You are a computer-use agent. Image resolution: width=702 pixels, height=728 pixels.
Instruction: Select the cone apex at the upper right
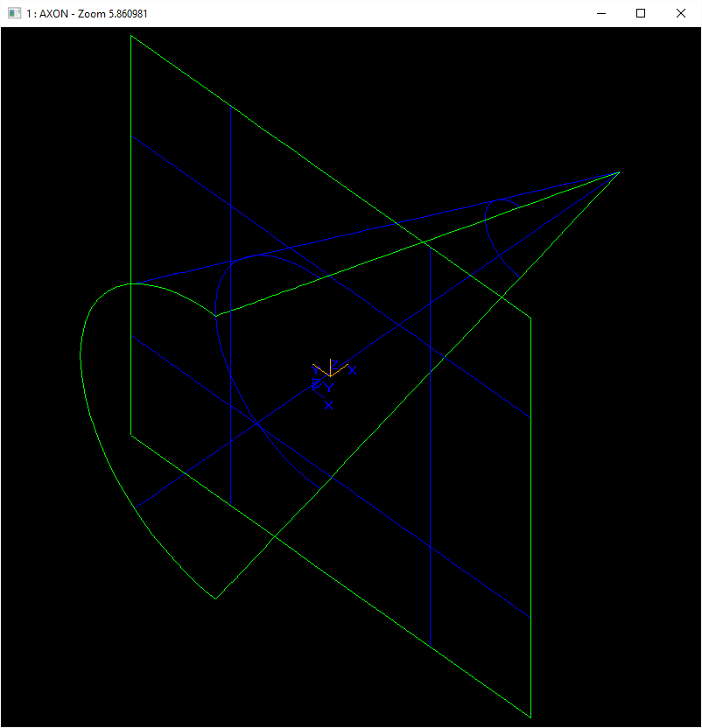[619, 172]
